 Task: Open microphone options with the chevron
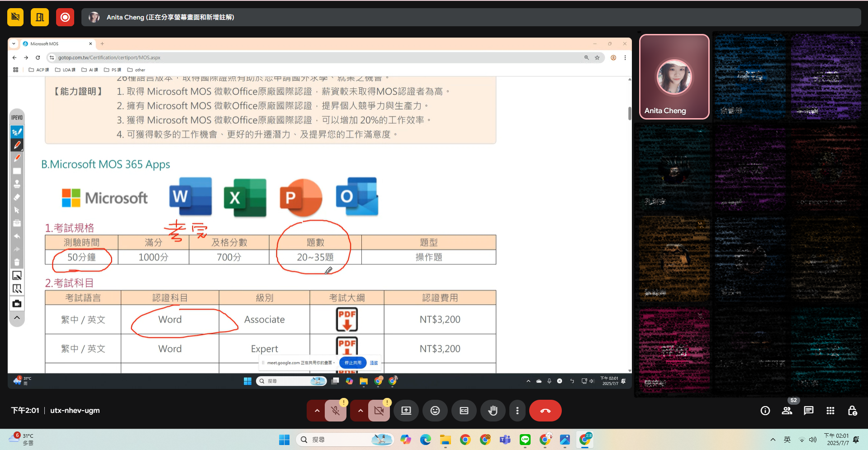point(317,410)
